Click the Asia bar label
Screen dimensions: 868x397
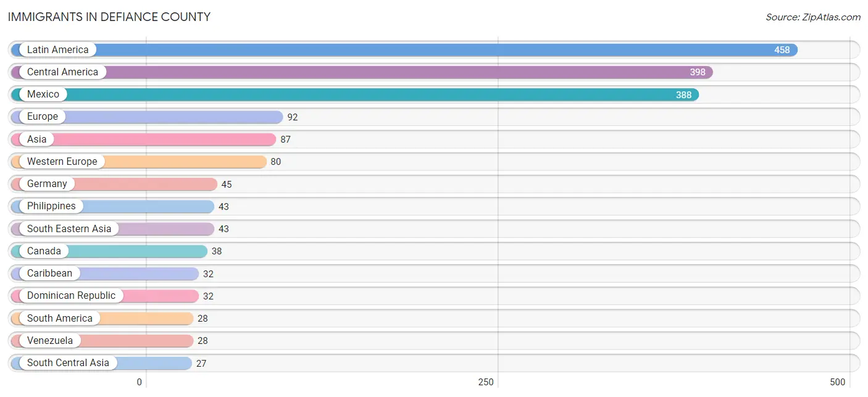pos(36,140)
